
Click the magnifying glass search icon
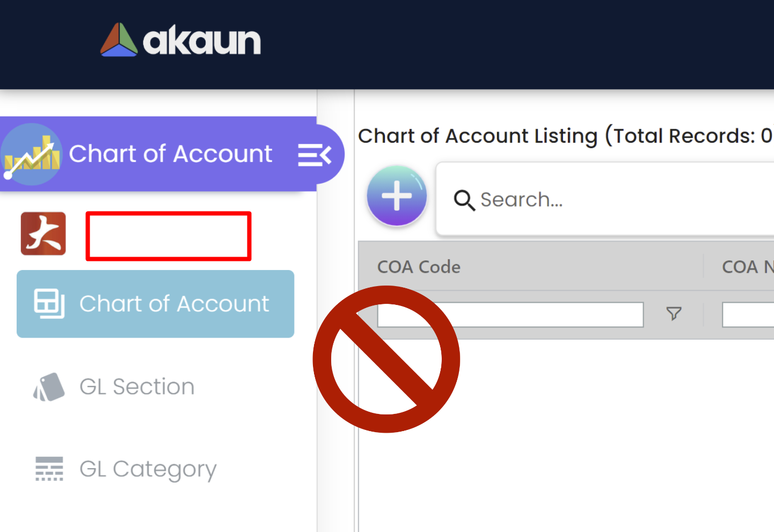coord(464,200)
